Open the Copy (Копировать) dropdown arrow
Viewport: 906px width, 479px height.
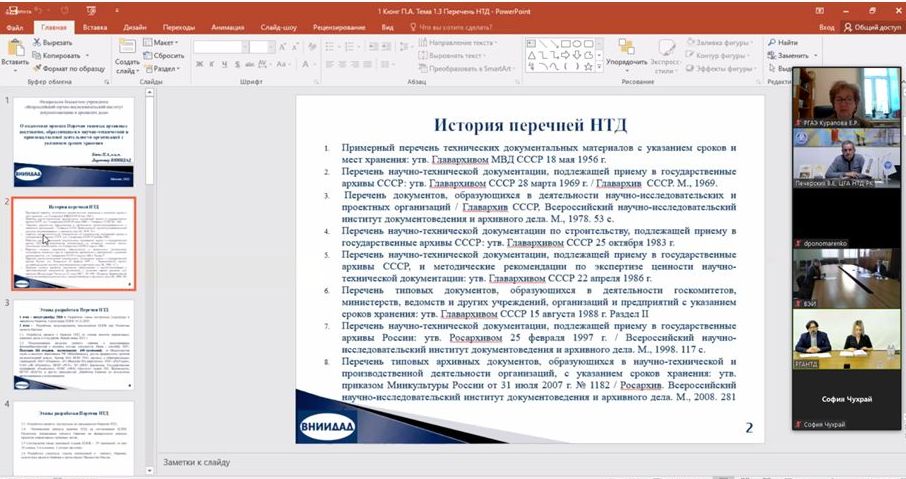pyautogui.click(x=87, y=55)
